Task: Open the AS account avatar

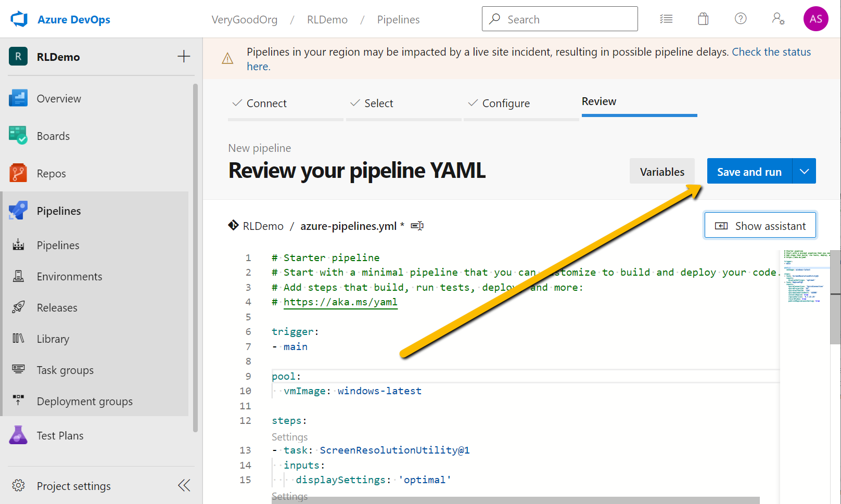Action: click(x=815, y=19)
